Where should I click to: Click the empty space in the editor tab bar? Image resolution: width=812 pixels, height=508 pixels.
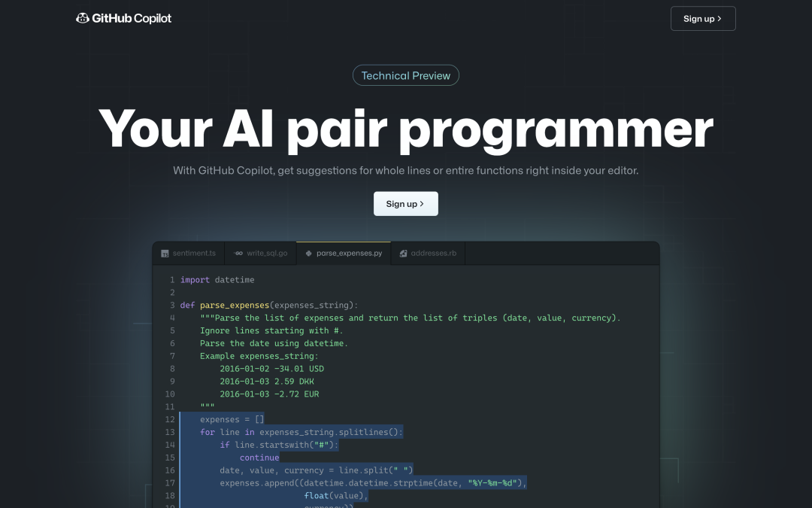click(x=564, y=253)
